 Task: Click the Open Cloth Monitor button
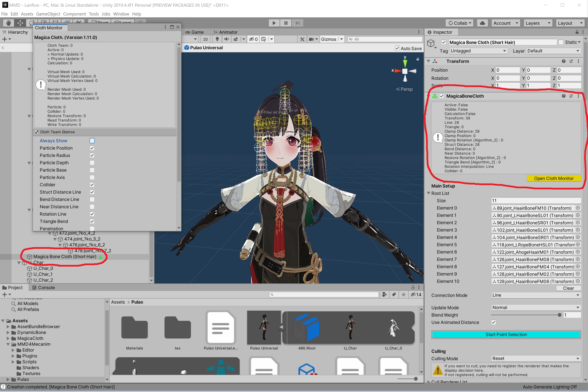[553, 178]
